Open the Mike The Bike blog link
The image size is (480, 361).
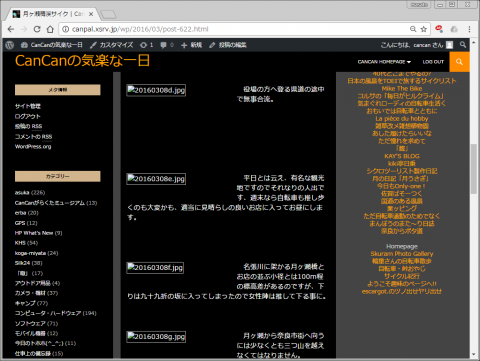coord(402,88)
